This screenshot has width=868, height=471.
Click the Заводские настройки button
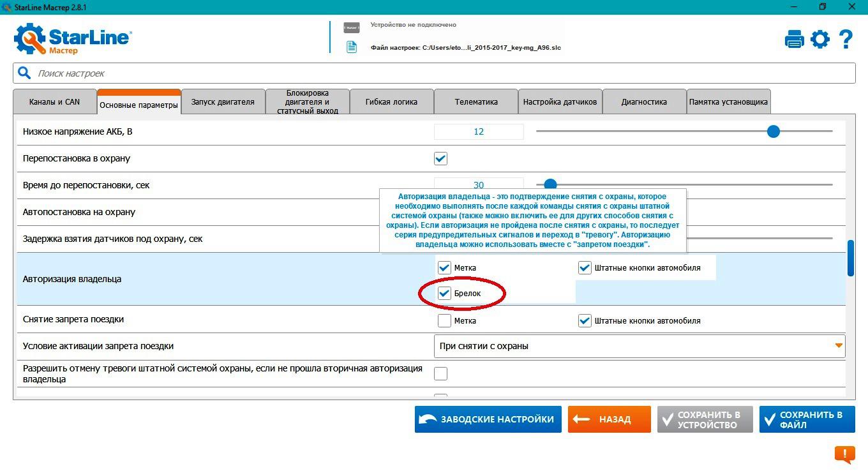click(x=488, y=419)
